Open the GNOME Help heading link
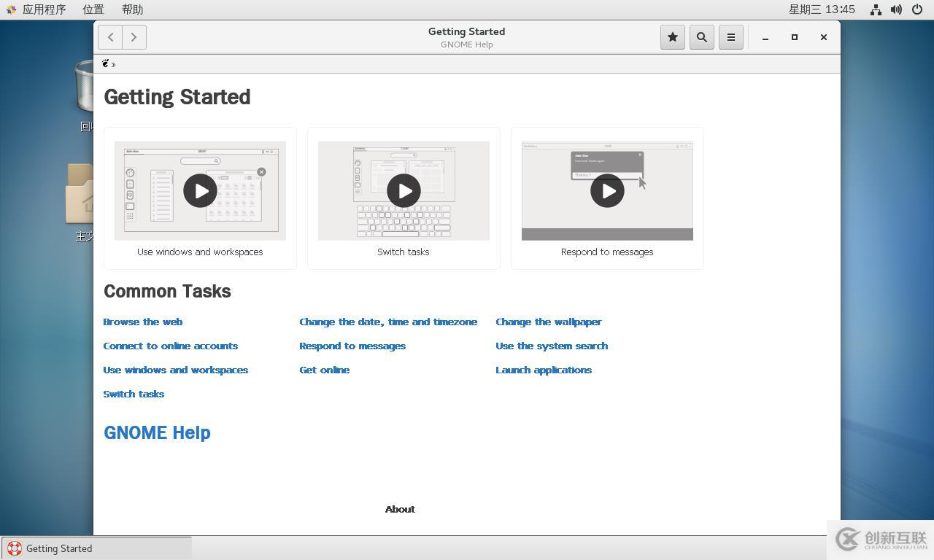 coord(157,432)
